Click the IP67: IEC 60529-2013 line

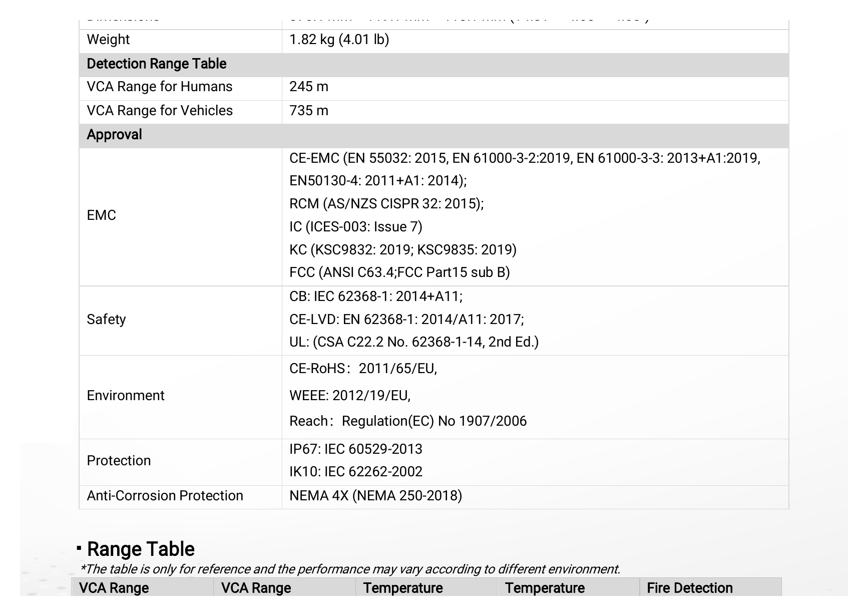(356, 449)
